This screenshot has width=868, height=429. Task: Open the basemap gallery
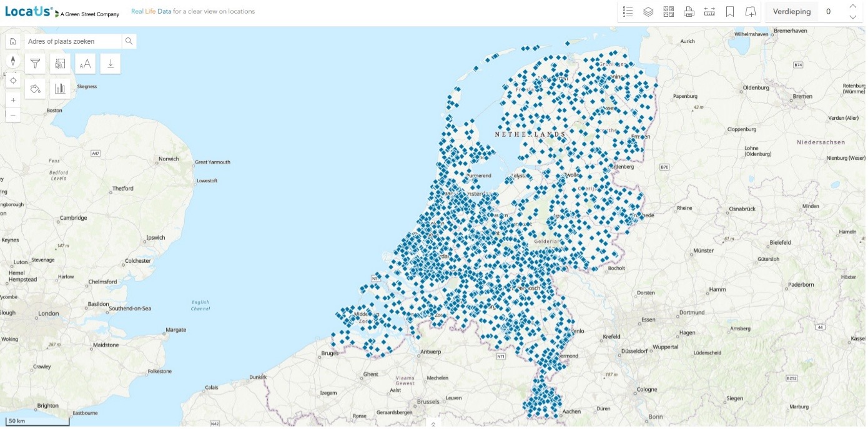(669, 12)
